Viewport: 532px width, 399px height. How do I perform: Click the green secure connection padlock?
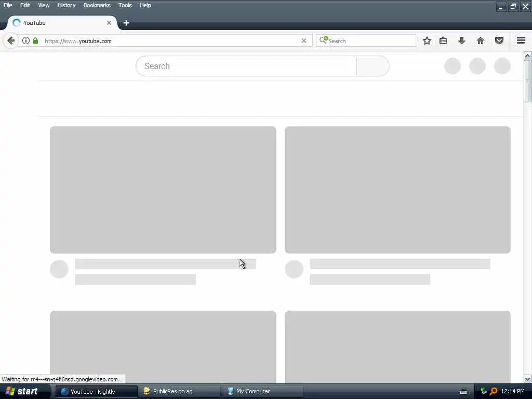pyautogui.click(x=35, y=41)
